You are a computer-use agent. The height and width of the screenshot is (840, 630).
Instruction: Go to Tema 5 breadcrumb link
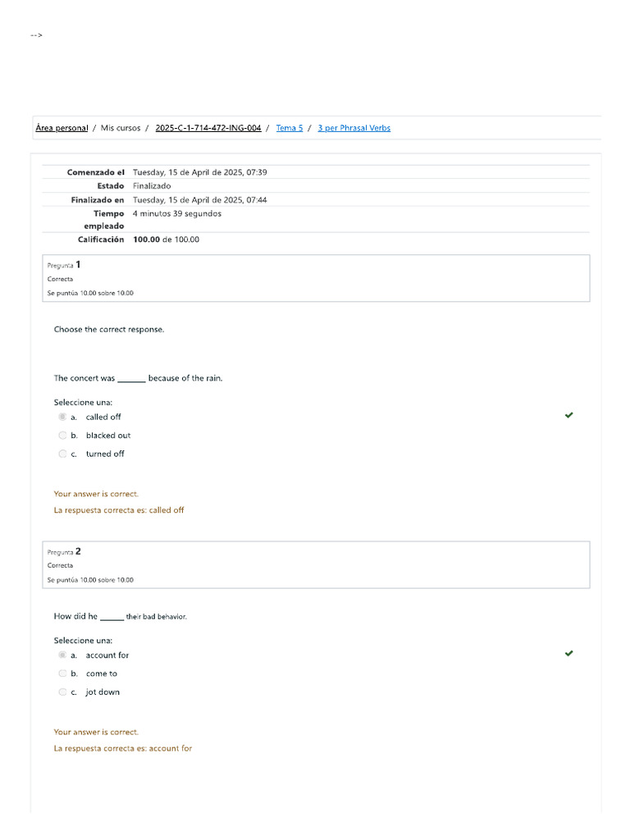[290, 128]
